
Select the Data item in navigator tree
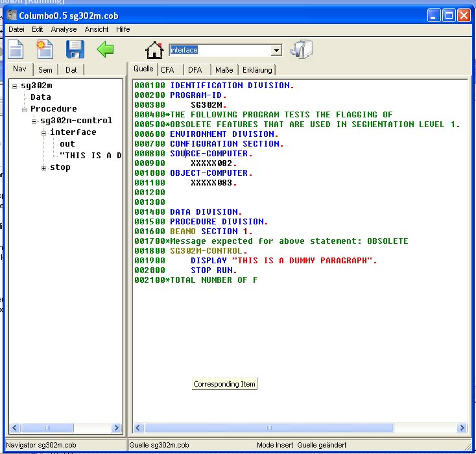click(x=40, y=97)
